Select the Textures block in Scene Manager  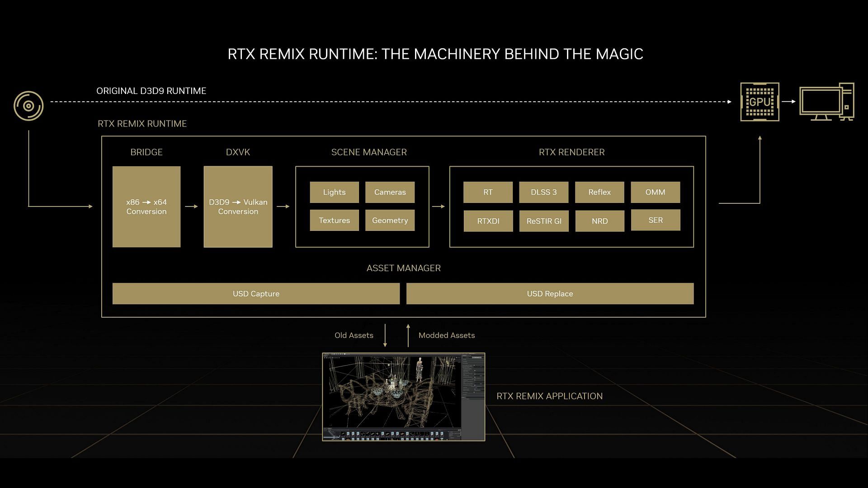pyautogui.click(x=334, y=221)
